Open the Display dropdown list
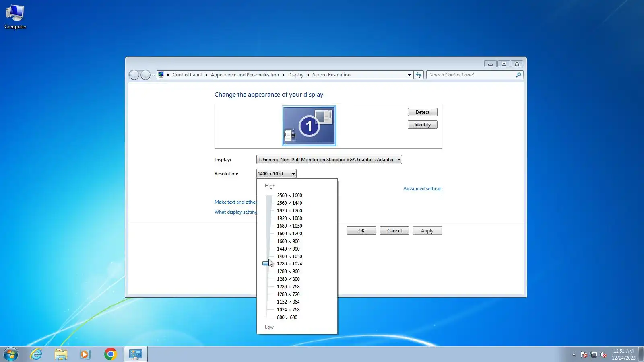 click(329, 160)
